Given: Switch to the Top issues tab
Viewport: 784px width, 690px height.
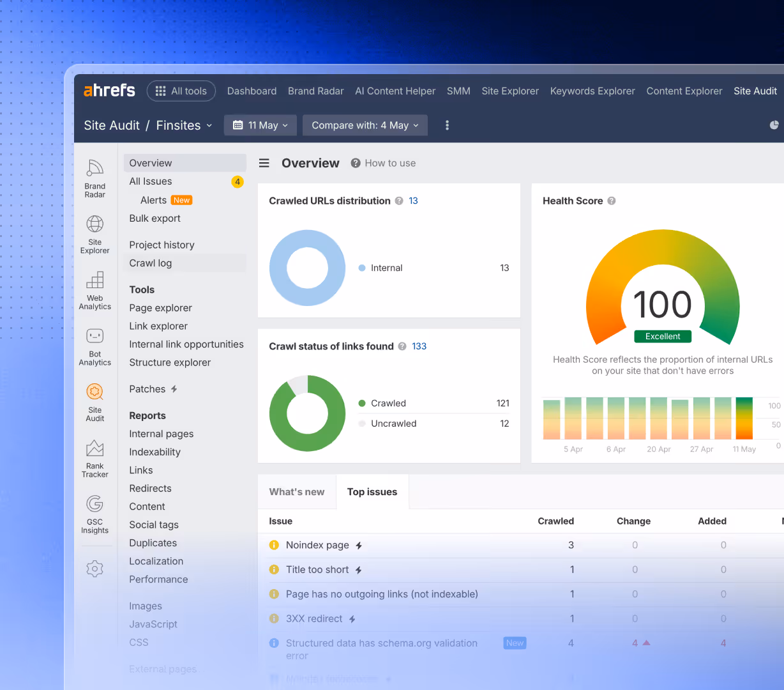Looking at the screenshot, I should (x=372, y=492).
